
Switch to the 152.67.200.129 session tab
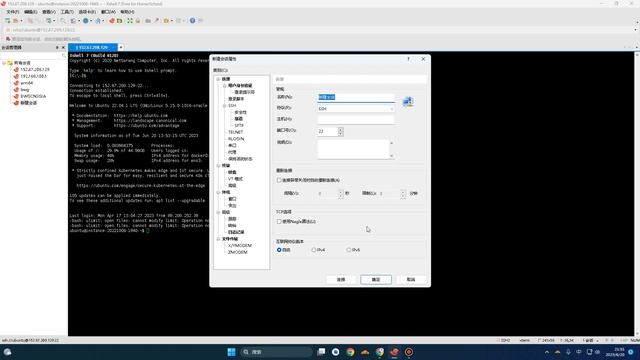point(93,48)
